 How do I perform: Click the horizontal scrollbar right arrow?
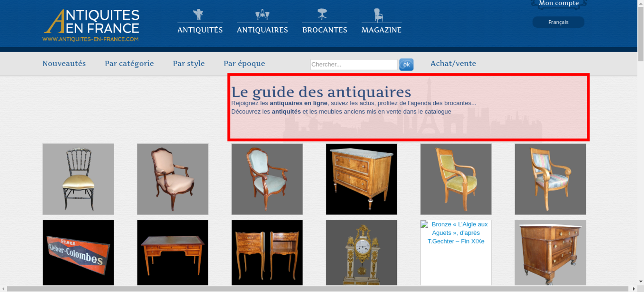point(634,289)
